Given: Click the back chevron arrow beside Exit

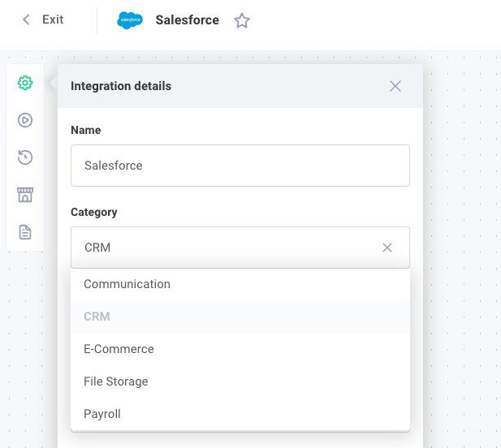Looking at the screenshot, I should 26,19.
